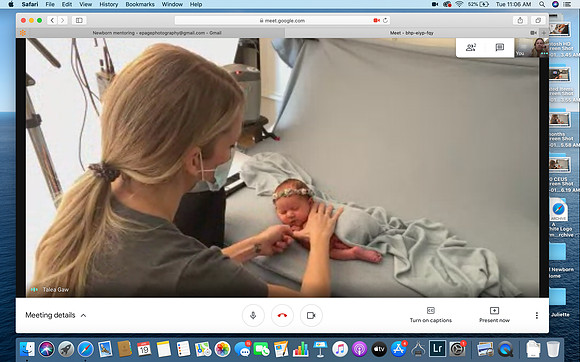
Task: Open Launchpad from the Dock
Action: point(66,349)
